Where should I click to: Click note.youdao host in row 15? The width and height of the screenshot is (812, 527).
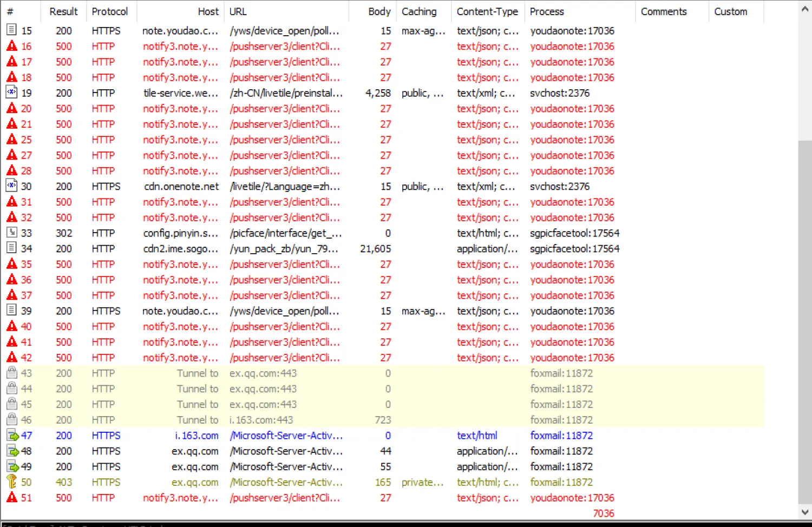click(180, 31)
